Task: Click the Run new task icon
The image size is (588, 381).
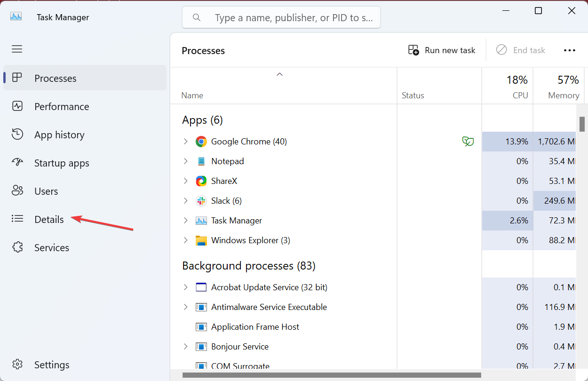Action: tap(413, 49)
